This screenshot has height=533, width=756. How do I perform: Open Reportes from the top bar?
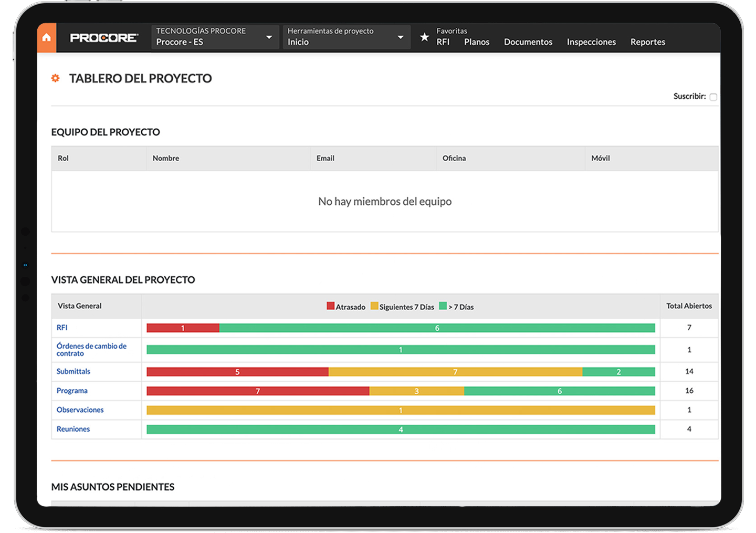[648, 42]
